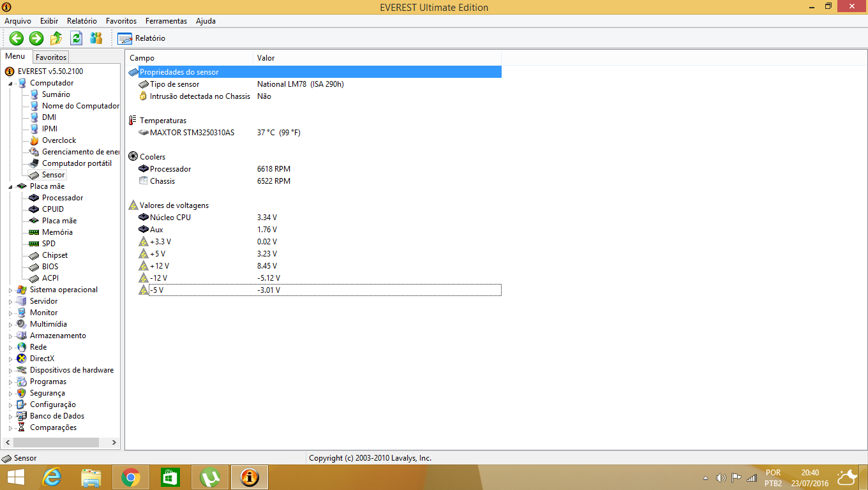Screen dimensions: 868x490
Task: Expand the Programas tree node
Action: (x=11, y=382)
